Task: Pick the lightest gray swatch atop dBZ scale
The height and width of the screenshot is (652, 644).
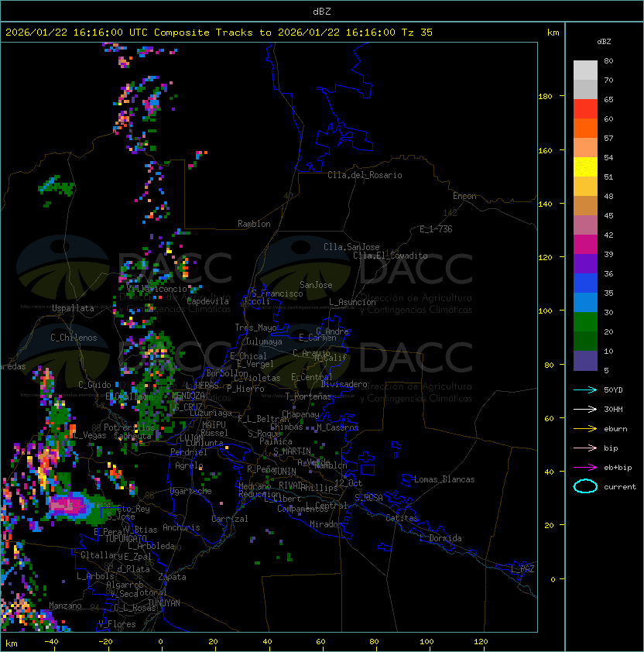Action: [585, 70]
